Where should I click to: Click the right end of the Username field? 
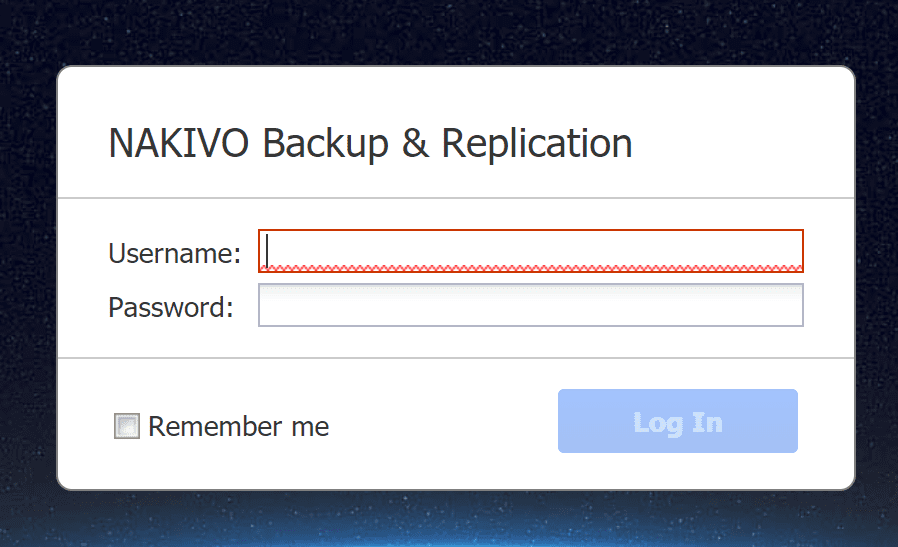[x=790, y=251]
